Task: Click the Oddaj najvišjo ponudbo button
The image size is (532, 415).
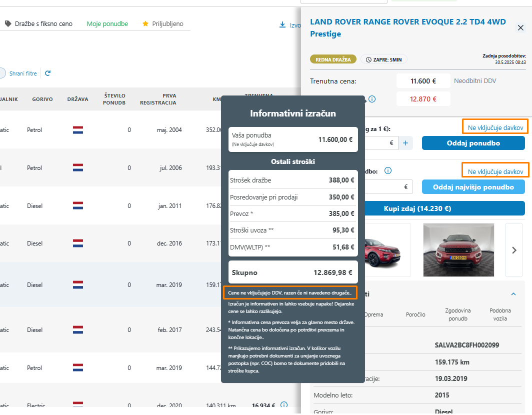Action: click(473, 187)
